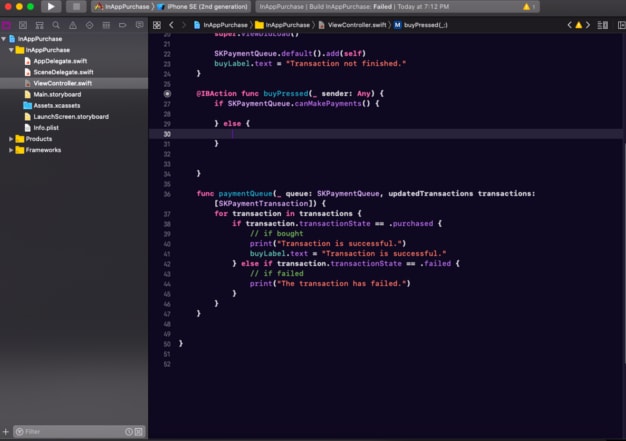The width and height of the screenshot is (626, 441).
Task: Click the "Transaction not finished." string
Action: (x=346, y=63)
